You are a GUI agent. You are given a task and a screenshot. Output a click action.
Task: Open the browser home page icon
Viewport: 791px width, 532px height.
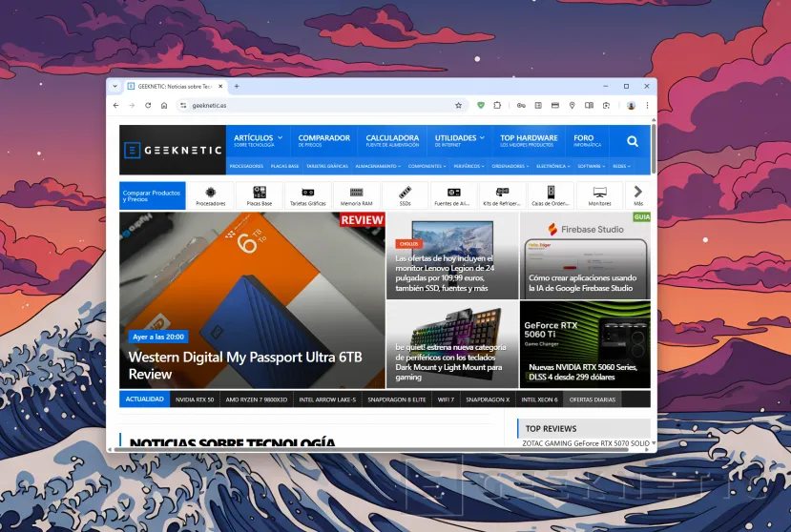(x=164, y=106)
